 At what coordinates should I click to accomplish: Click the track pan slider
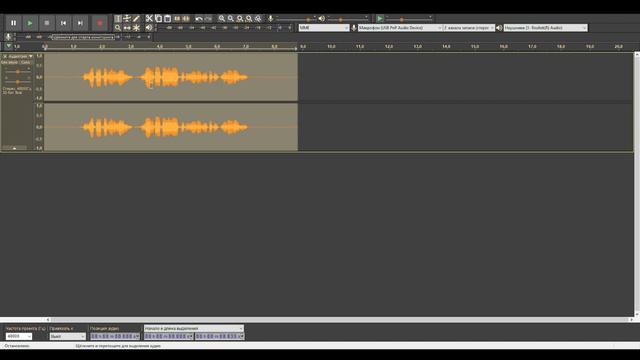[18, 81]
